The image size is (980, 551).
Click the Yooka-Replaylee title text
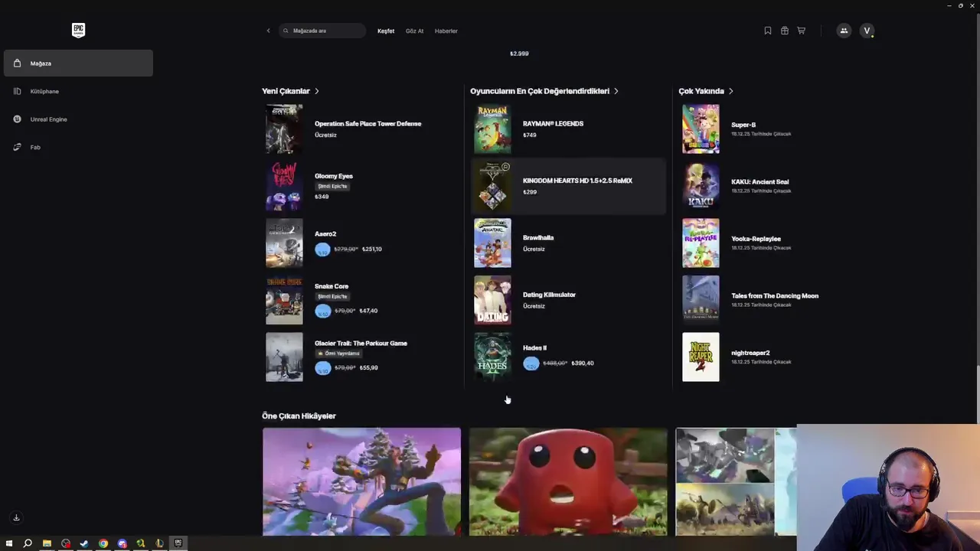[x=756, y=239]
